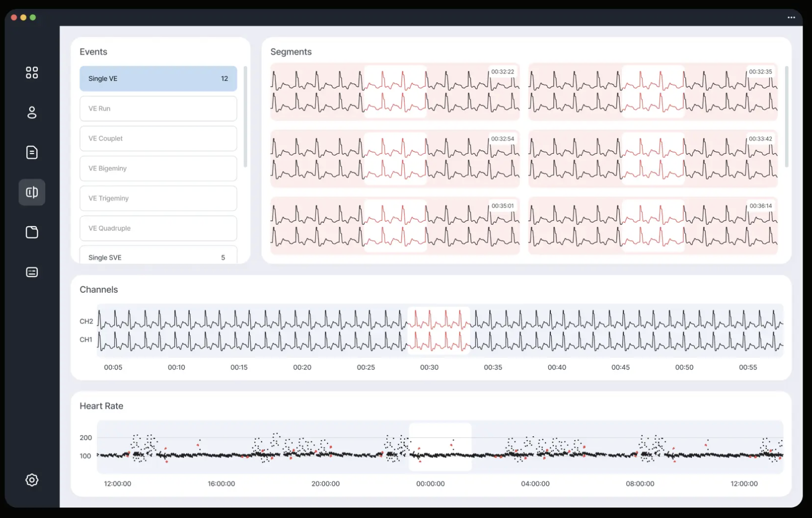Open the patient profile icon in sidebar

click(x=32, y=113)
